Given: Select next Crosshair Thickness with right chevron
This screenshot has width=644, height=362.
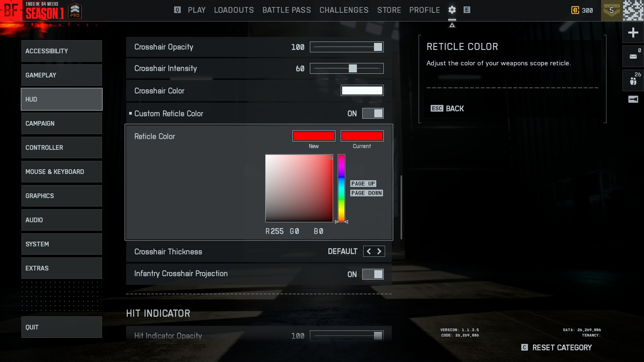Looking at the screenshot, I should [x=379, y=251].
